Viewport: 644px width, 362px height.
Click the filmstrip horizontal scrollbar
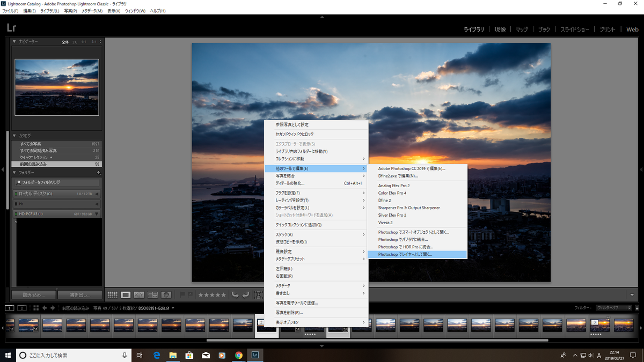pyautogui.click(x=377, y=340)
